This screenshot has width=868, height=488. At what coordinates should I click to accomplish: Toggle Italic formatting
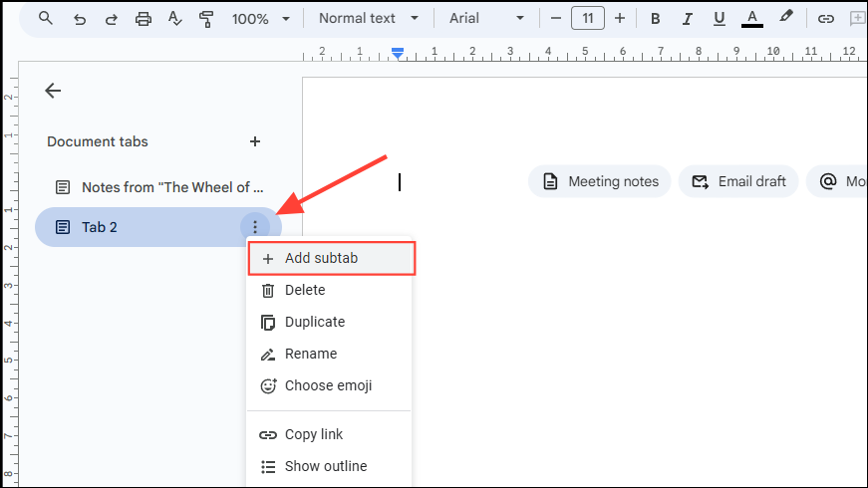point(687,18)
